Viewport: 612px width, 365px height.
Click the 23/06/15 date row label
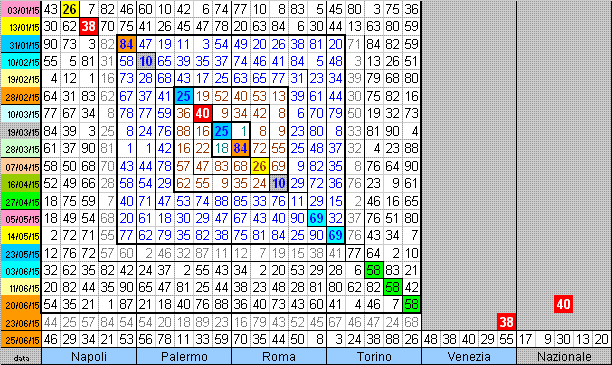click(21, 322)
